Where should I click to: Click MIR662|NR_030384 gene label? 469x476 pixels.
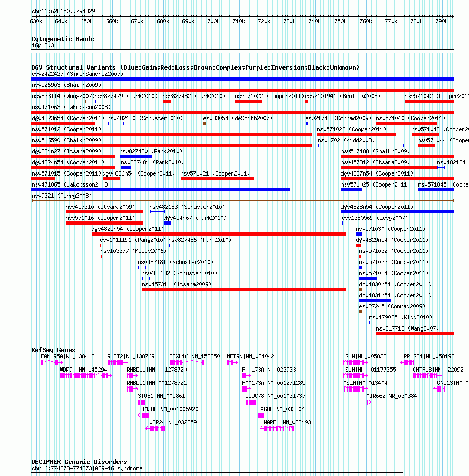tap(392, 396)
